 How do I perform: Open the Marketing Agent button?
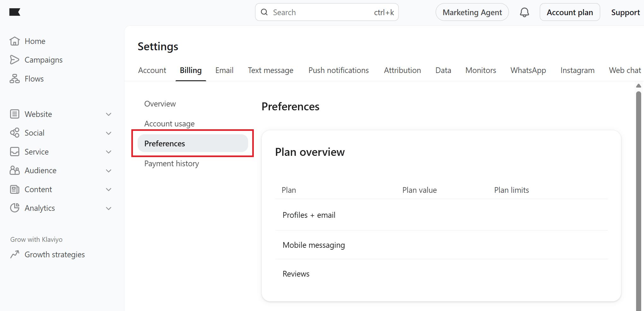coord(472,12)
